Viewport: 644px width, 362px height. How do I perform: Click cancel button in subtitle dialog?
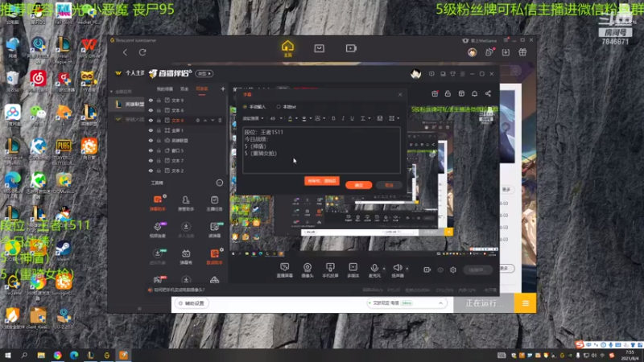(x=389, y=185)
